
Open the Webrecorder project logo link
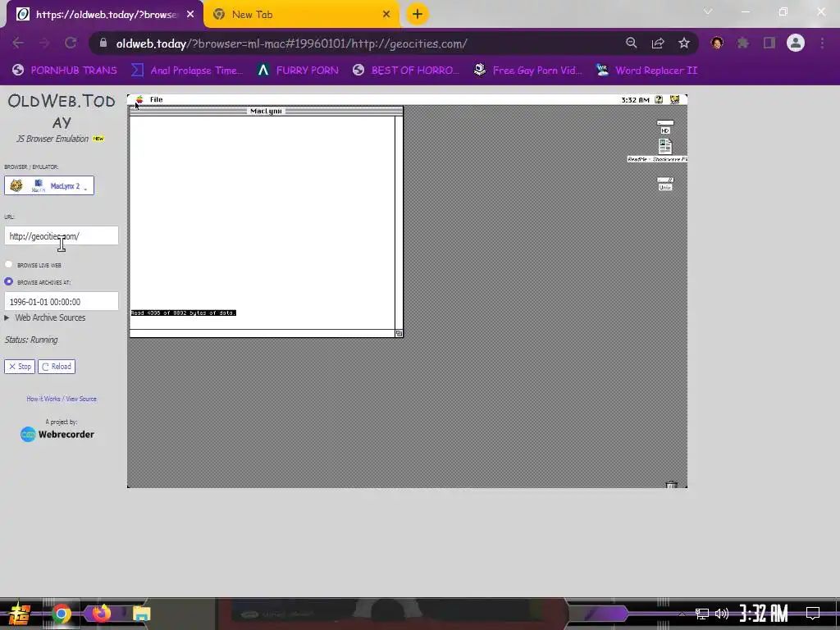pyautogui.click(x=57, y=435)
